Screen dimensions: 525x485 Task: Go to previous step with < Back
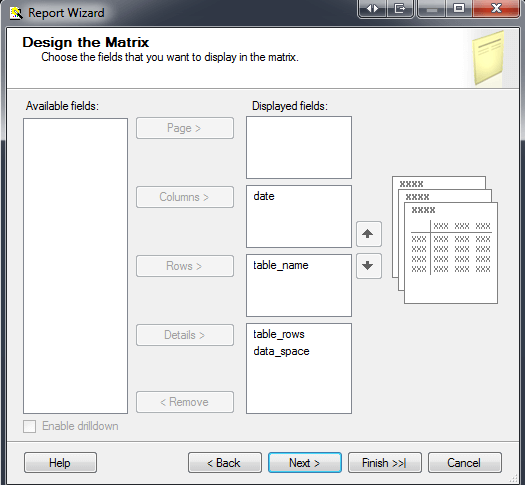coord(225,463)
